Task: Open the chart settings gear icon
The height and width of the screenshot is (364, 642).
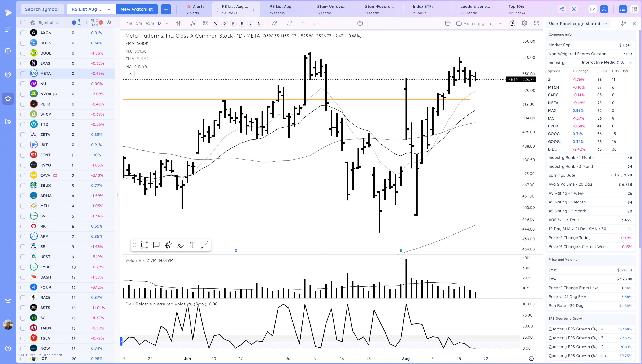Action: tap(524, 23)
